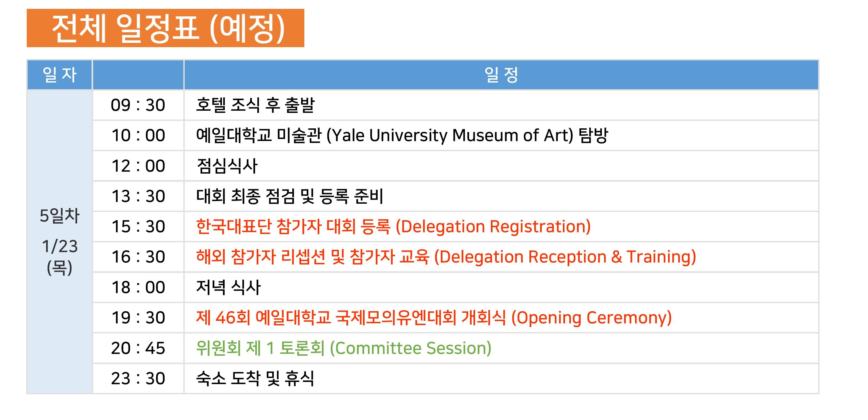This screenshot has height=420, width=868.
Task: Click the Delegation Reception & Training entry
Action: [x=446, y=257]
